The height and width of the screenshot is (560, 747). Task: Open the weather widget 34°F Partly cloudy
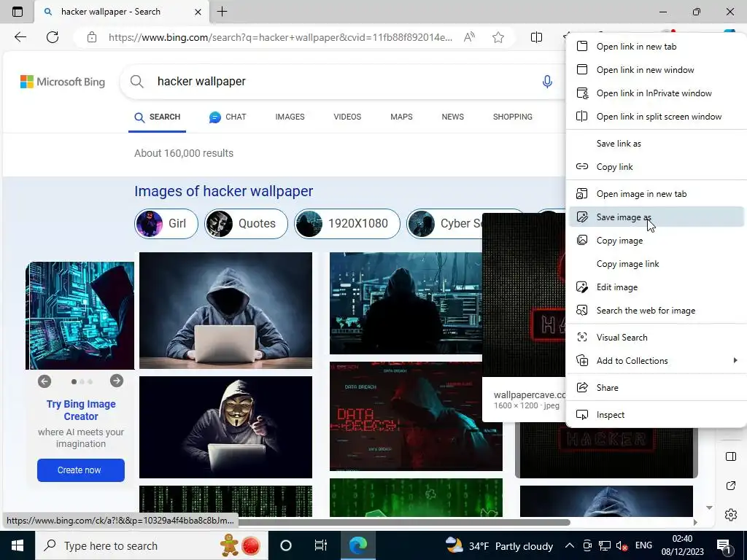click(x=499, y=545)
